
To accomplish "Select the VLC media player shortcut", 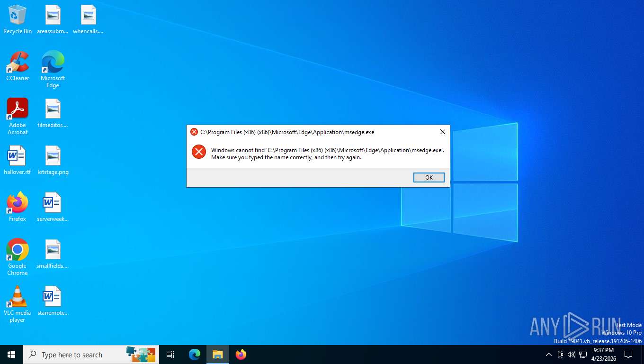I will point(18,304).
